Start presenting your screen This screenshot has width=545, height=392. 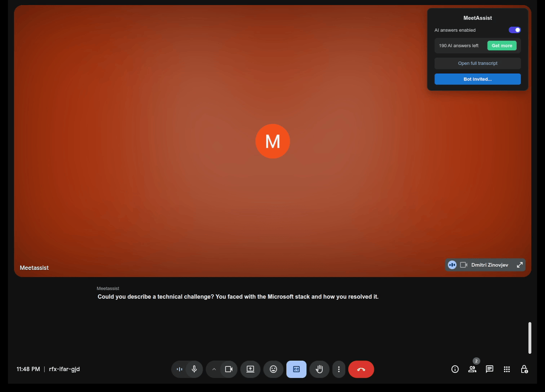[x=250, y=369]
